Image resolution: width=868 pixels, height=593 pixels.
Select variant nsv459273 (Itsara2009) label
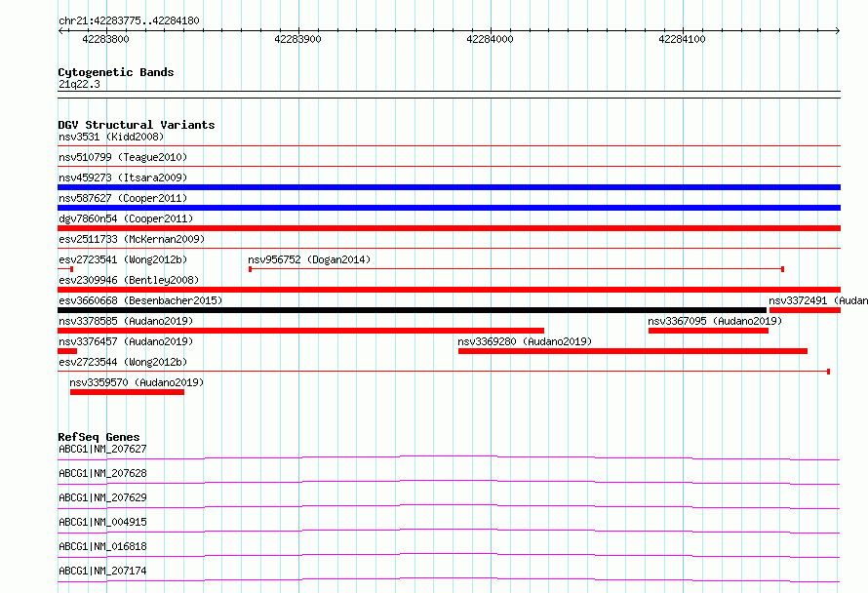click(123, 178)
